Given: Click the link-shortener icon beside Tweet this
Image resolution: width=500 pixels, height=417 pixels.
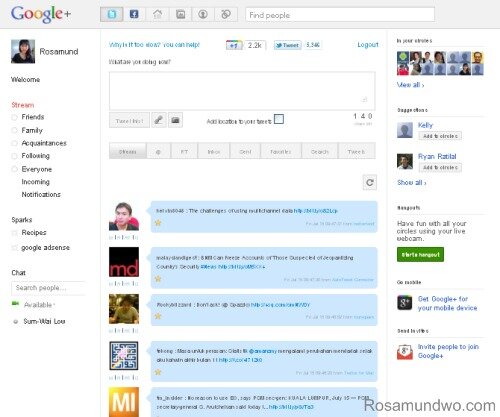Looking at the screenshot, I should click(x=159, y=120).
